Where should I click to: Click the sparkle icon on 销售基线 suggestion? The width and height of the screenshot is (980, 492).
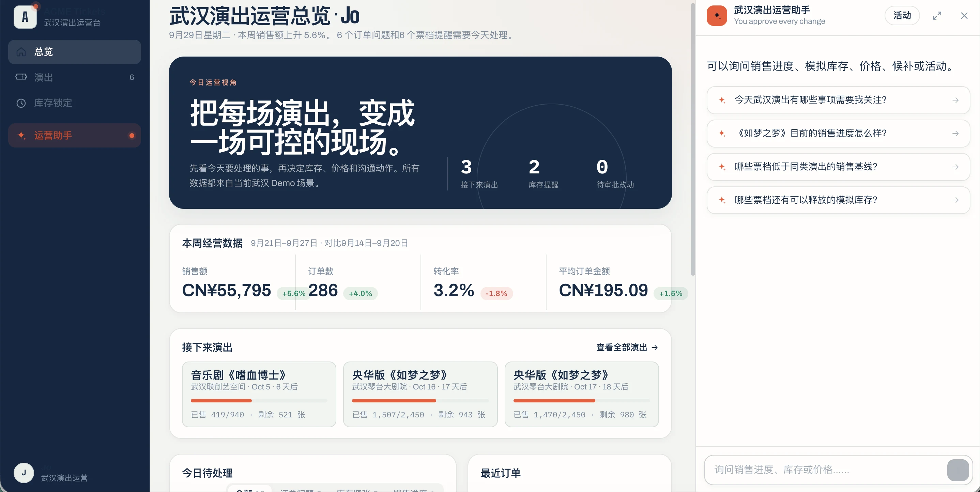pos(722,167)
